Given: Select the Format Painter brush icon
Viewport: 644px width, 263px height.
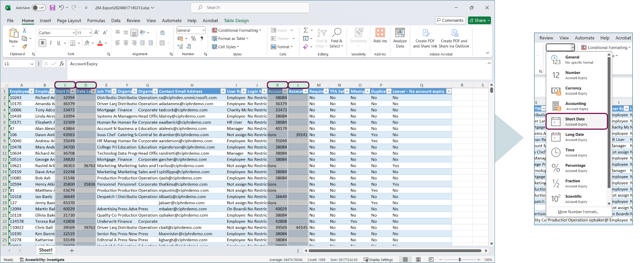Looking at the screenshot, I should coord(24,47).
